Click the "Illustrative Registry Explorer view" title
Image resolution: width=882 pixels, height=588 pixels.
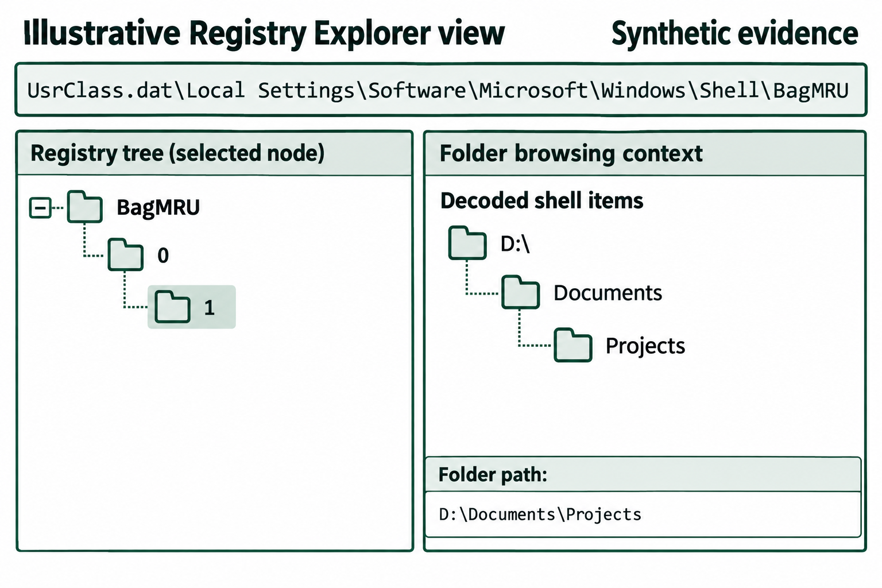[x=264, y=33]
